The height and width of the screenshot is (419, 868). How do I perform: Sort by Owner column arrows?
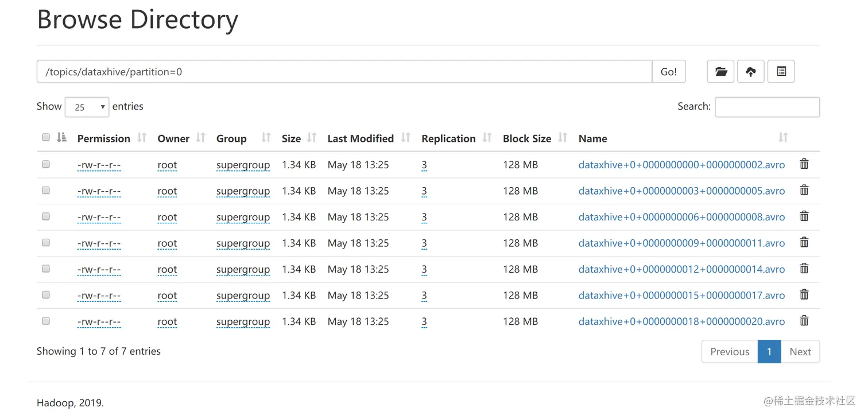(200, 138)
